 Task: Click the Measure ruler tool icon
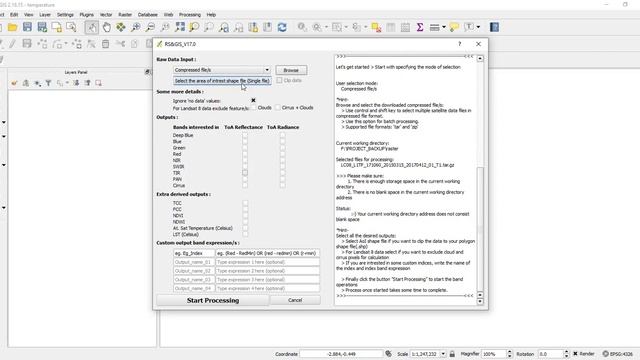434,27
